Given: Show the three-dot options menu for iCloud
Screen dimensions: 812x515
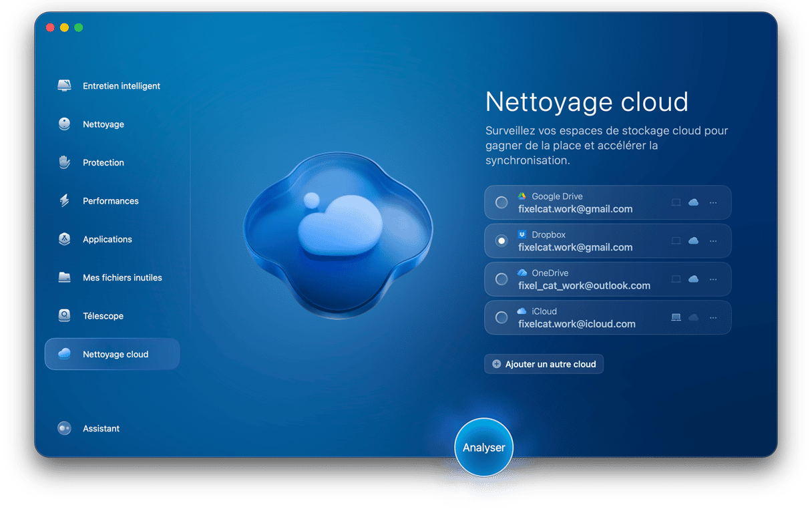Looking at the screenshot, I should pos(713,318).
